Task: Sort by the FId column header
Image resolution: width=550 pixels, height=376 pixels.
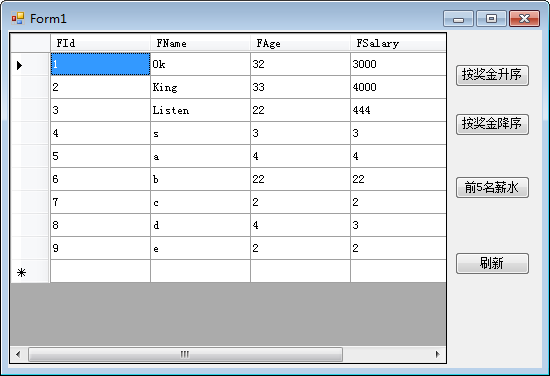Action: [x=101, y=43]
